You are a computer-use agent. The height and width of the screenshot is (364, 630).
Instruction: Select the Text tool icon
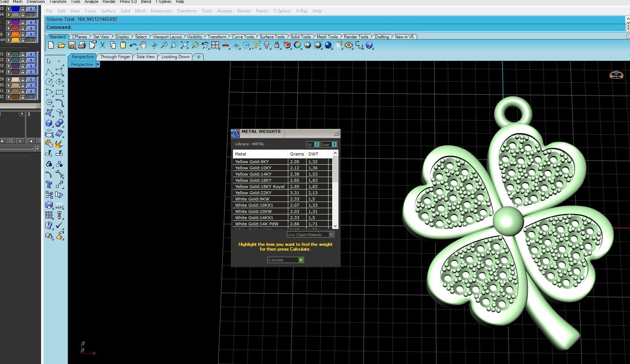click(49, 184)
